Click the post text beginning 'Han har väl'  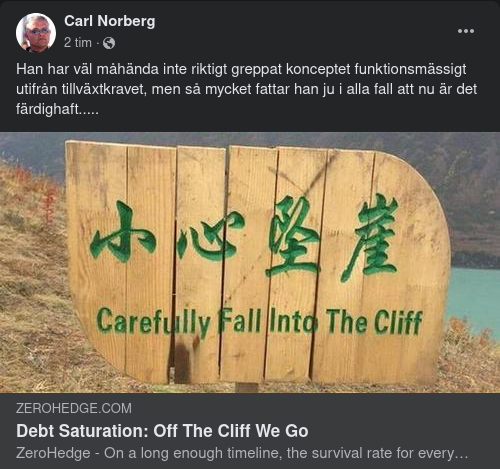point(246,89)
